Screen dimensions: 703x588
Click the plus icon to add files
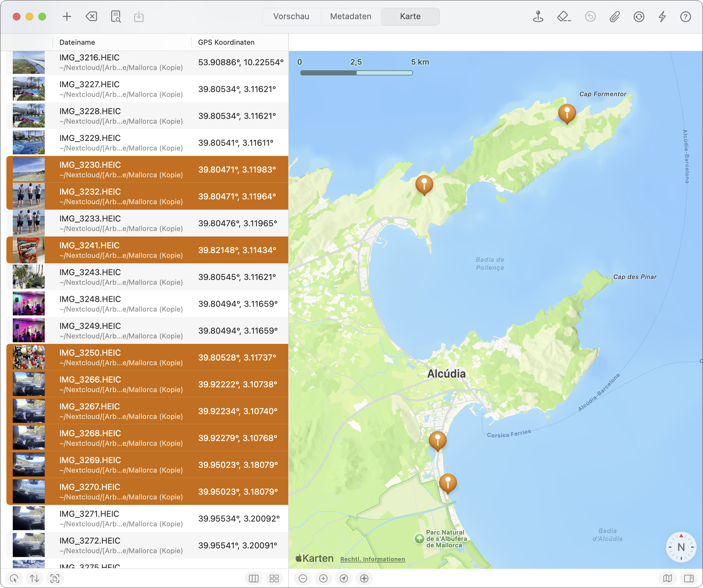(67, 16)
